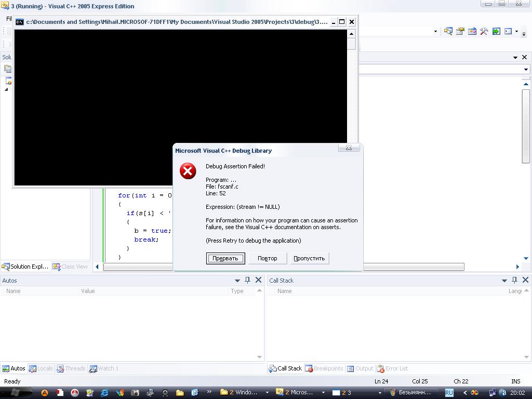Viewport: 532px width, 399px height.
Task: Open the Toolbox hammer-and-wrench icon
Action: pos(484,32)
